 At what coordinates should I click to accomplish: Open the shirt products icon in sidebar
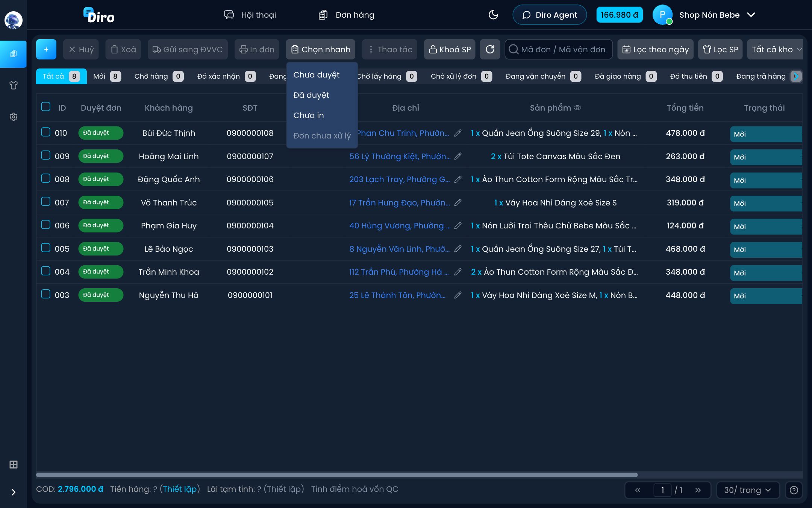click(13, 85)
